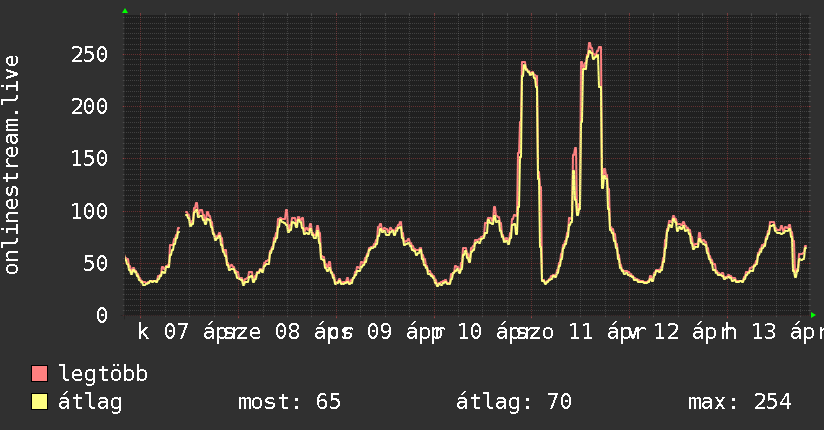Click the green arrow atop the y-axis

click(125, 11)
